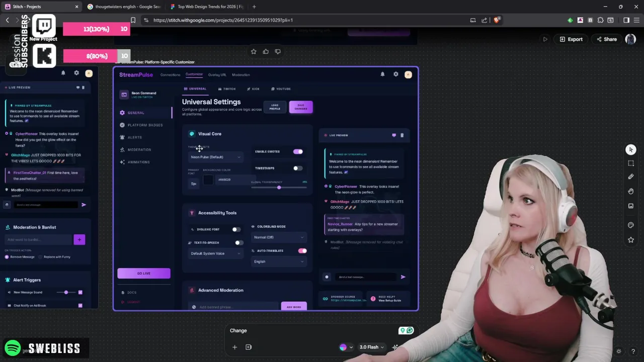The width and height of the screenshot is (644, 362).
Task: Click the thumbs down icon above the design
Action: click(278, 51)
